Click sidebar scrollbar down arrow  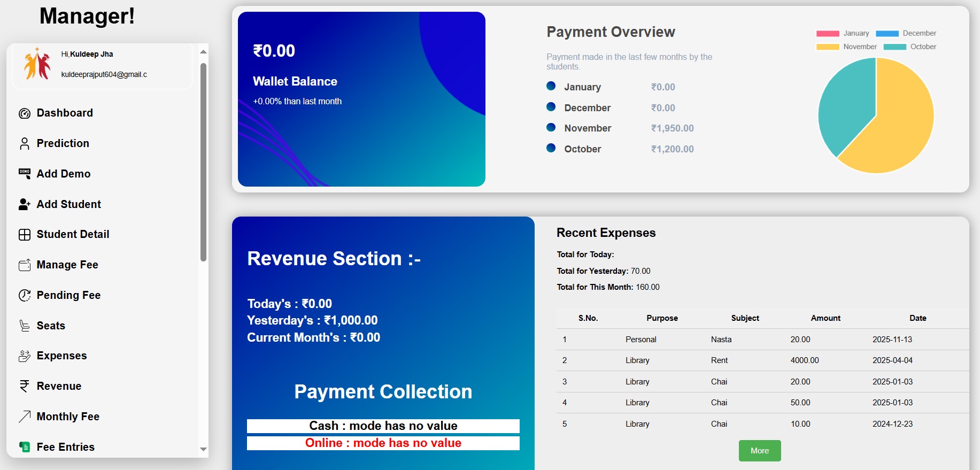[x=203, y=450]
